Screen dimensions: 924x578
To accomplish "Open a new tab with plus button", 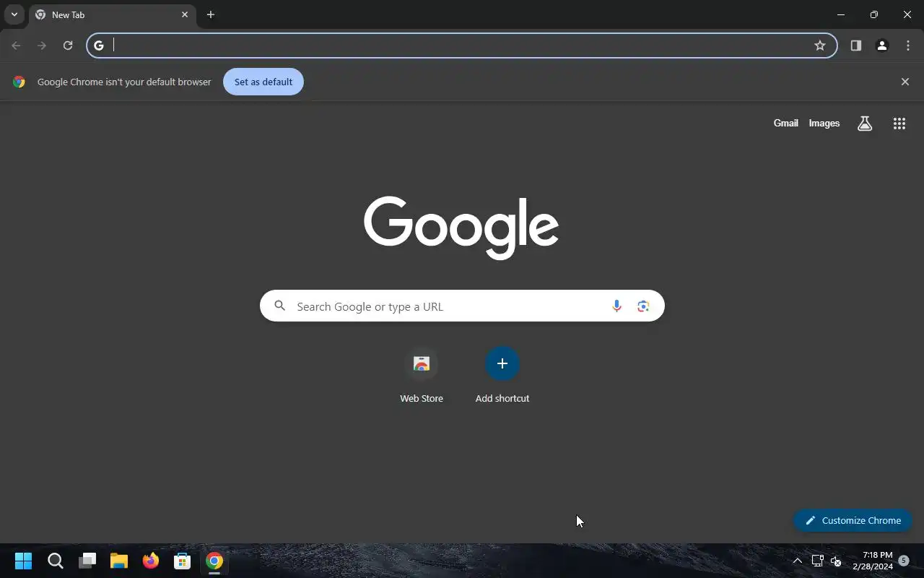I will [x=211, y=14].
